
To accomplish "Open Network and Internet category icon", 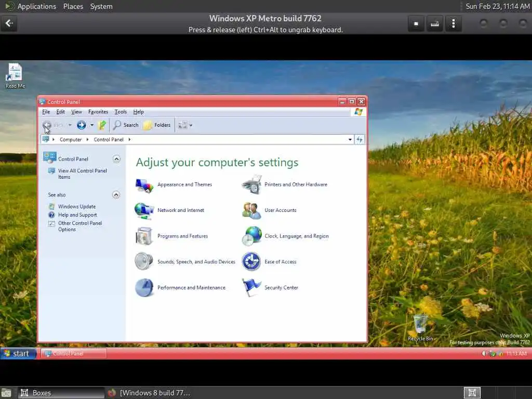I will [144, 211].
